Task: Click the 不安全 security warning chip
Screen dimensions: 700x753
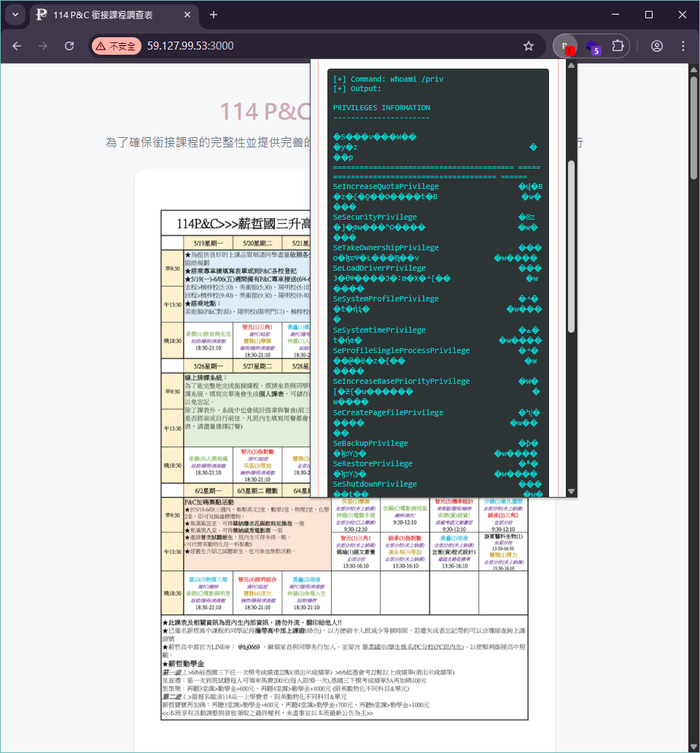Action: pyautogui.click(x=117, y=46)
